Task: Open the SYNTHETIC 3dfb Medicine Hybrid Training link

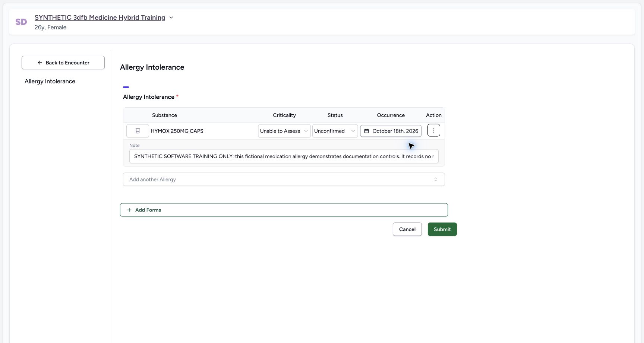Action: [x=100, y=18]
